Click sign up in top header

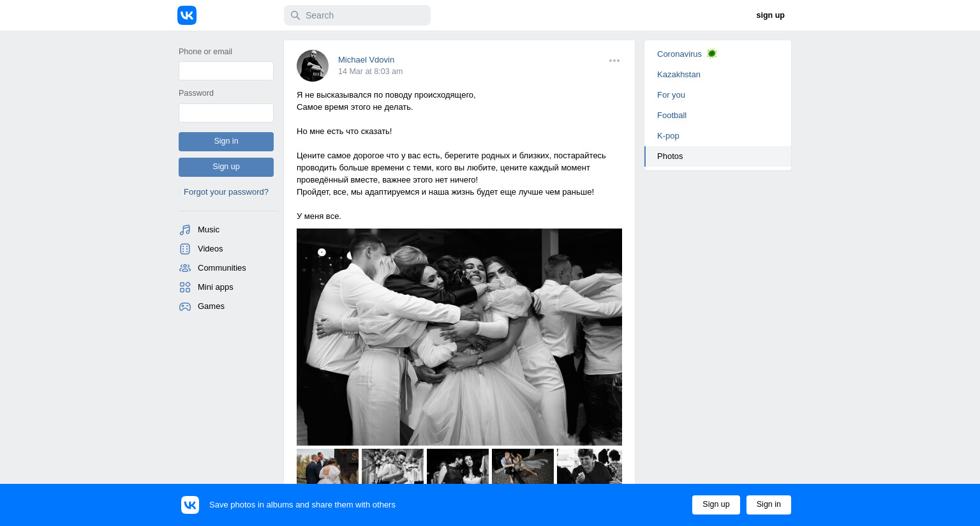pyautogui.click(x=770, y=15)
